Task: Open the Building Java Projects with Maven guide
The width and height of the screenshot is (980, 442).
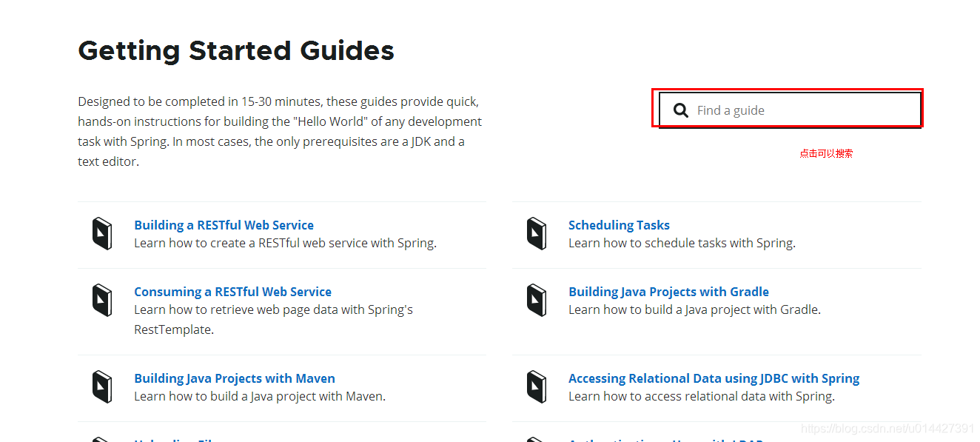Action: (x=235, y=378)
